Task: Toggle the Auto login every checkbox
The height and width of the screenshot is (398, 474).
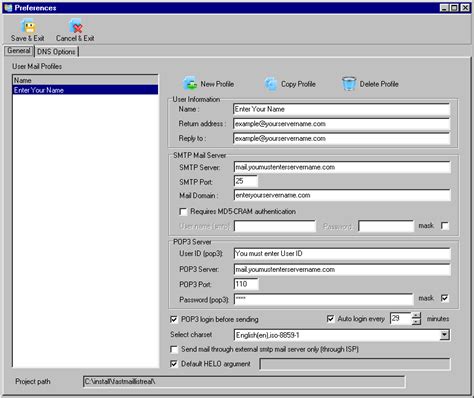Action: coord(330,319)
